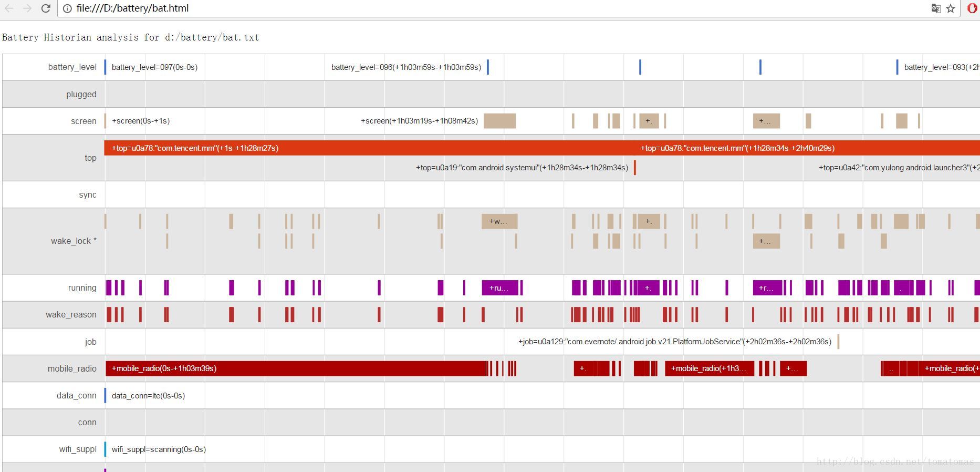Viewport: 980px width, 472px height.
Task: Click the +r... running block
Action: click(x=767, y=288)
